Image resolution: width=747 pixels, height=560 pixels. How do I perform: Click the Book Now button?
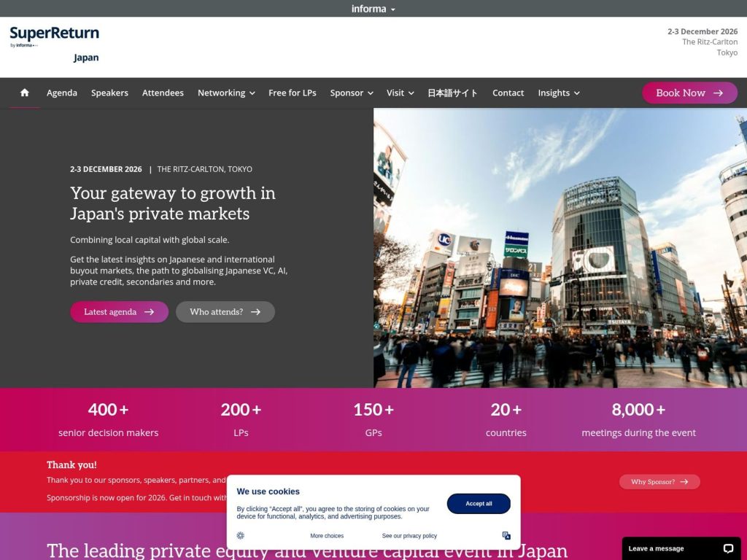tap(689, 93)
